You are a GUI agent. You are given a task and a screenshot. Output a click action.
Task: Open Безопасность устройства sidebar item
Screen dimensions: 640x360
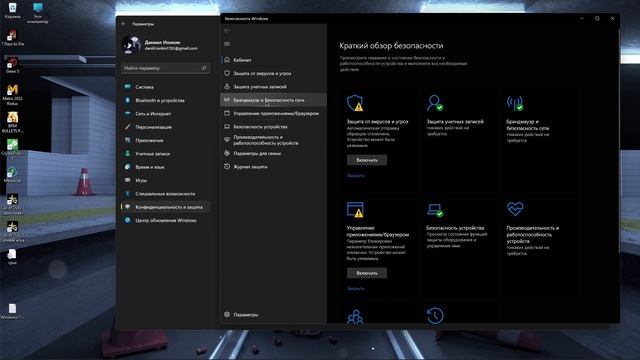pos(273,127)
